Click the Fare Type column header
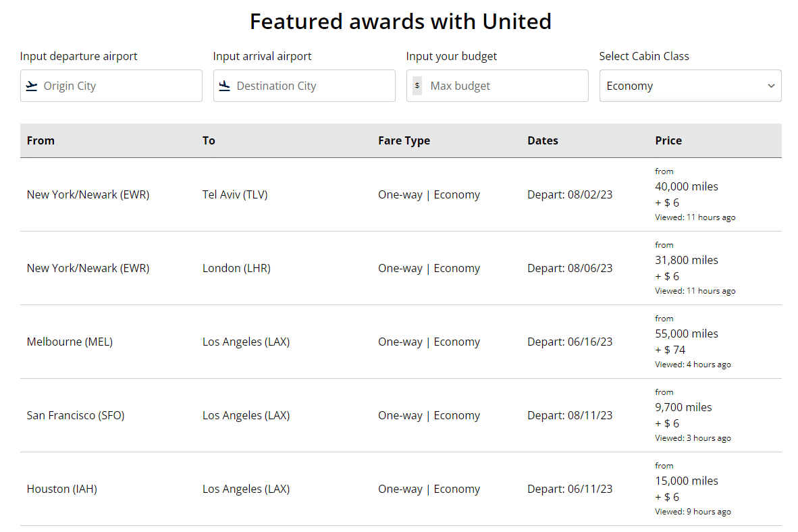The width and height of the screenshot is (798, 532). (x=404, y=140)
